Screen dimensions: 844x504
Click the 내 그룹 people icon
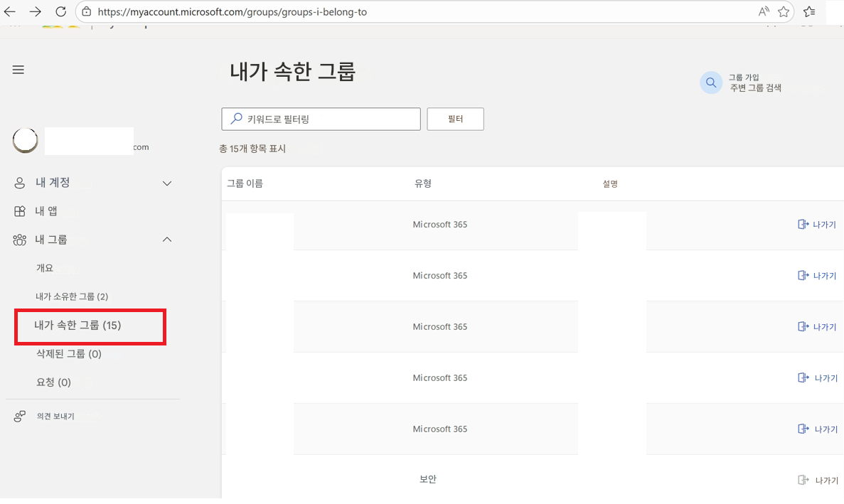tap(19, 240)
